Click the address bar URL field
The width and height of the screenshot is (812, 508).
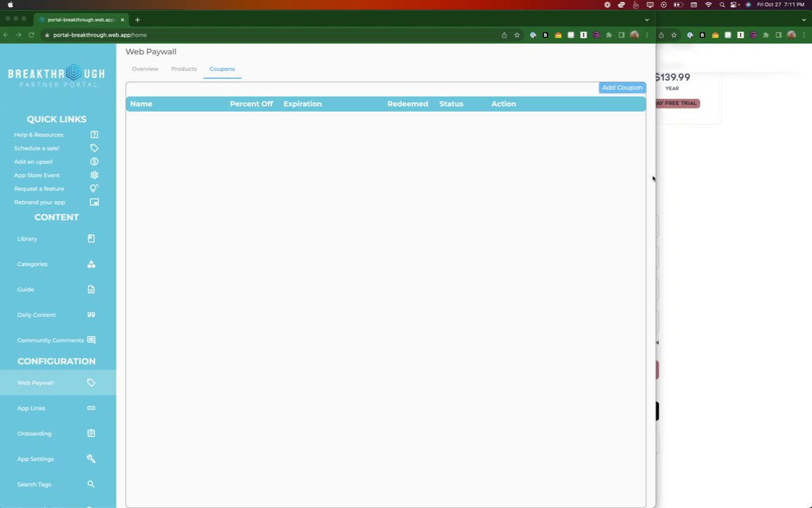coord(269,35)
